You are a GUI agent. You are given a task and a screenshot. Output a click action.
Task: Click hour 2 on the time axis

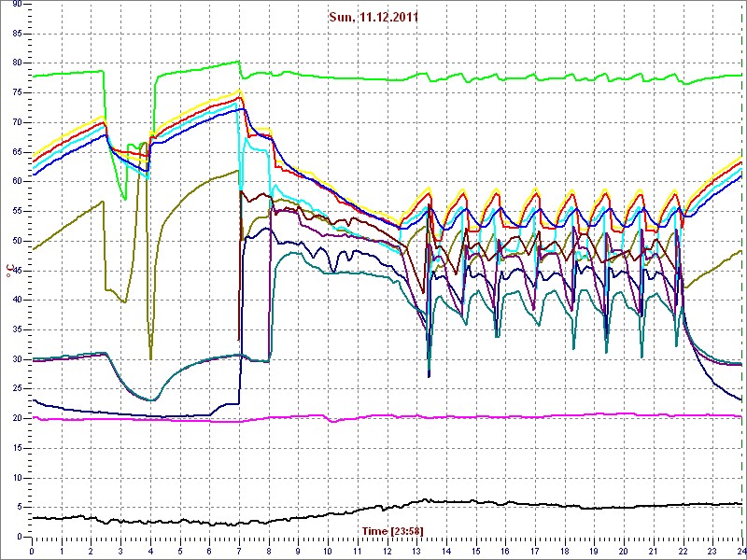tap(91, 551)
